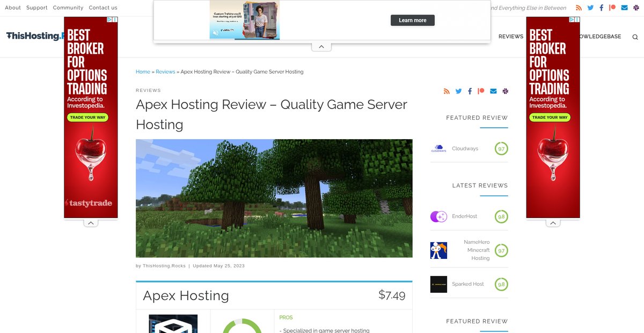Click the Sparked Host 9.8 score circle

click(501, 285)
